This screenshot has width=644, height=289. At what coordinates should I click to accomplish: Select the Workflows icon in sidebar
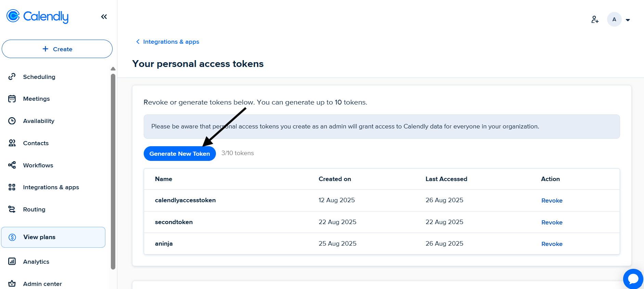point(12,165)
